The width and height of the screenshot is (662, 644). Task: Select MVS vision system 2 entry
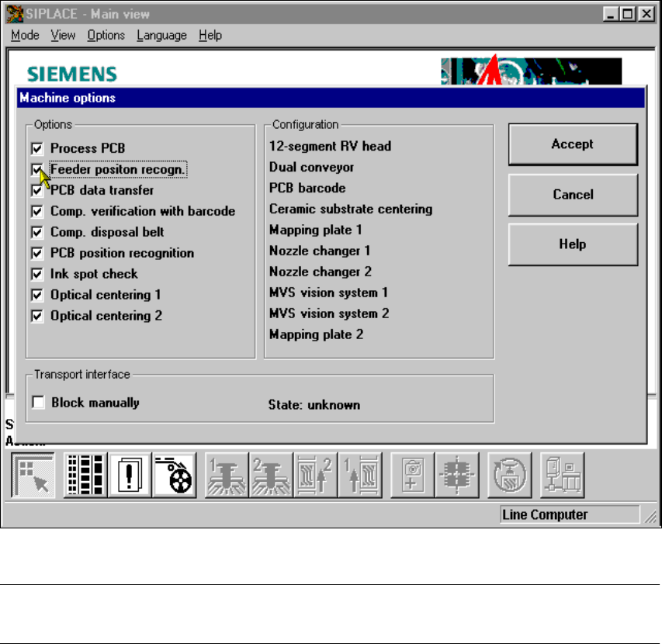pyautogui.click(x=329, y=313)
